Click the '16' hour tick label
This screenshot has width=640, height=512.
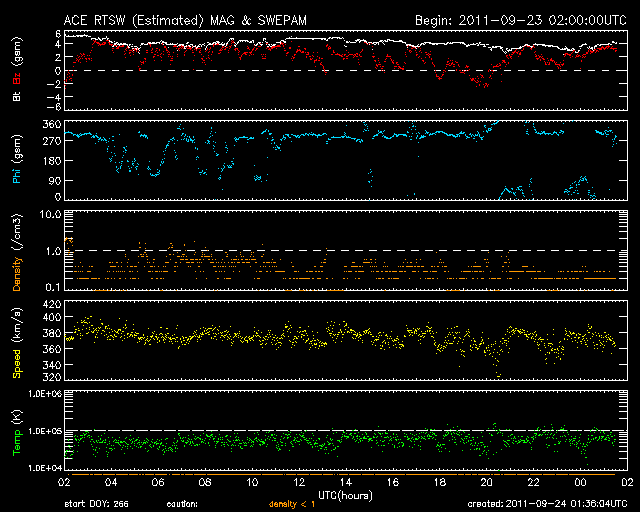pos(393,483)
